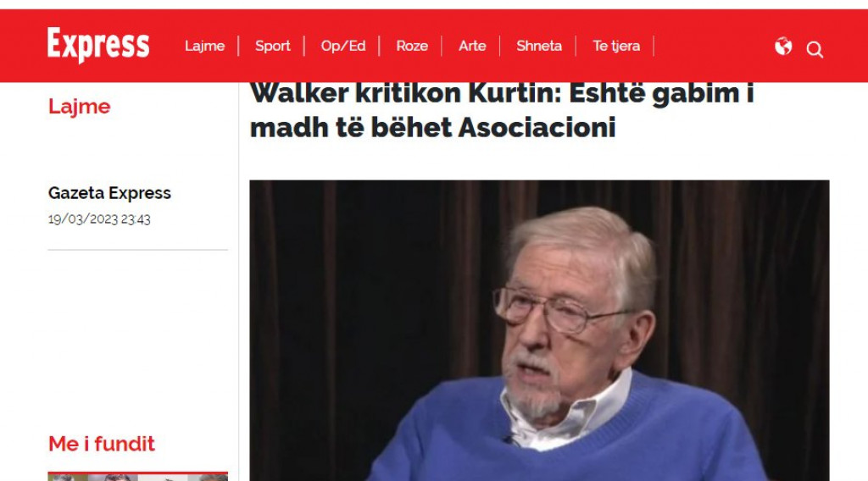Open the Sport menu item

272,46
